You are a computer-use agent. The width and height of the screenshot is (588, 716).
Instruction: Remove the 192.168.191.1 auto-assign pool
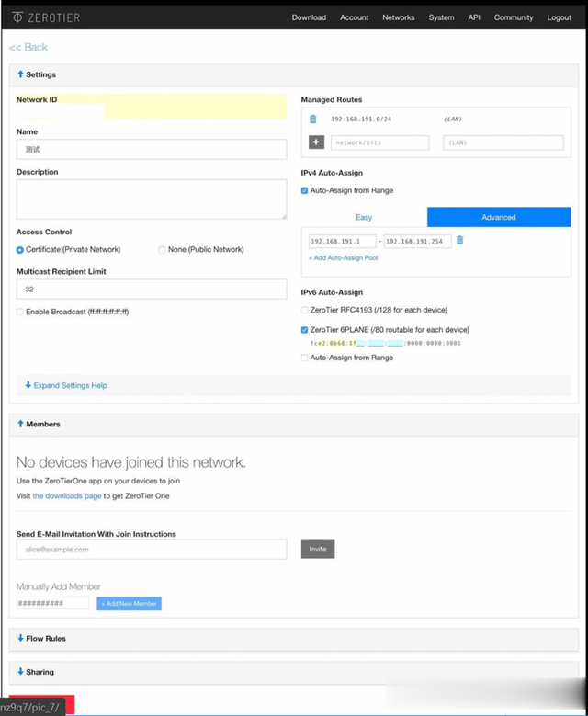coord(459,240)
